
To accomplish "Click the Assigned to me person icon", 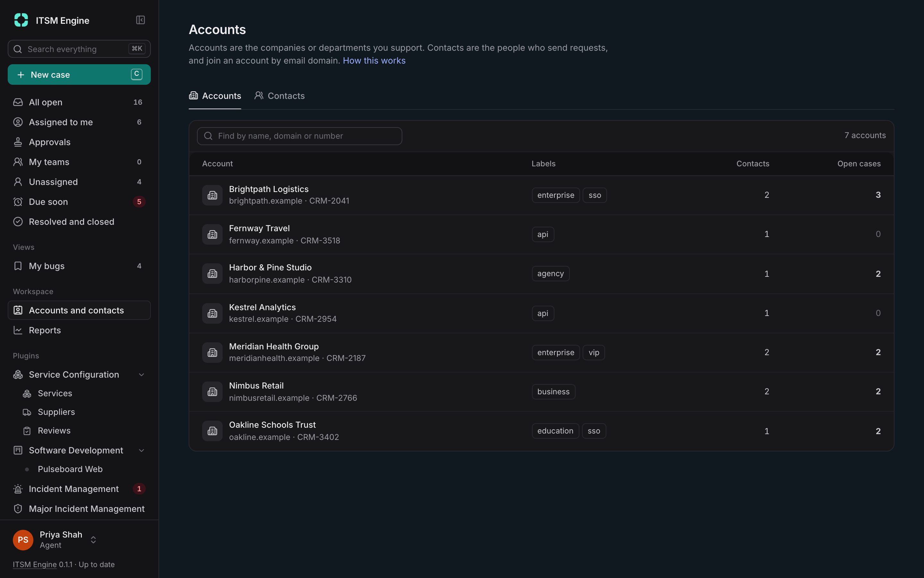I will (18, 122).
